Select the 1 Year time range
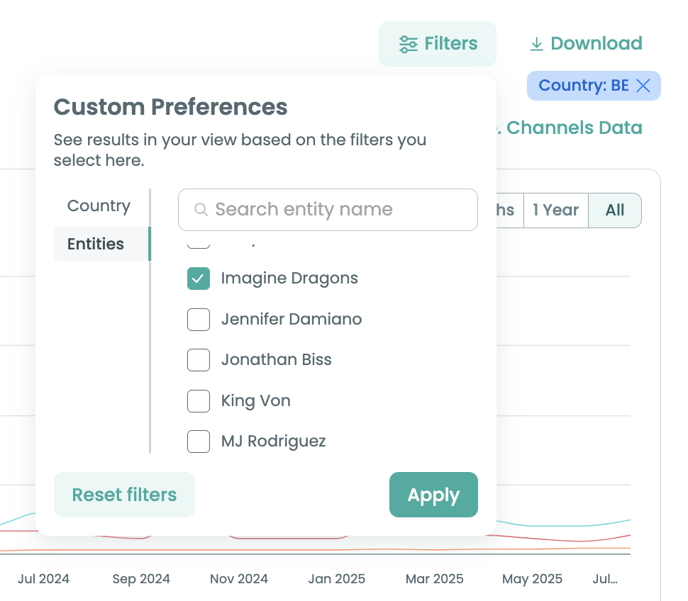The height and width of the screenshot is (601, 688). [555, 210]
